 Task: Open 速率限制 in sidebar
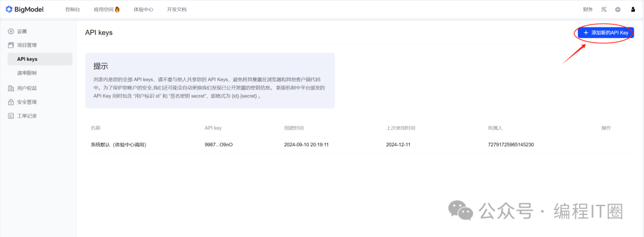tap(27, 73)
